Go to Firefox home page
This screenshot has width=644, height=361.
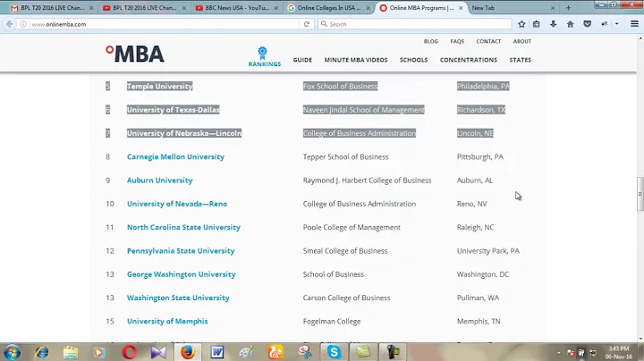click(x=570, y=24)
